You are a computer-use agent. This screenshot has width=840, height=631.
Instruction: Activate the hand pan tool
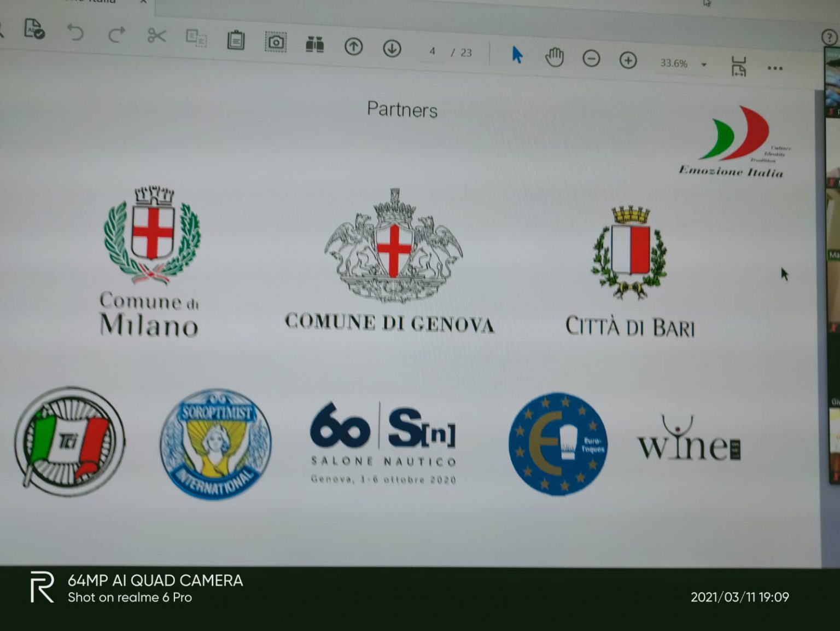point(554,57)
